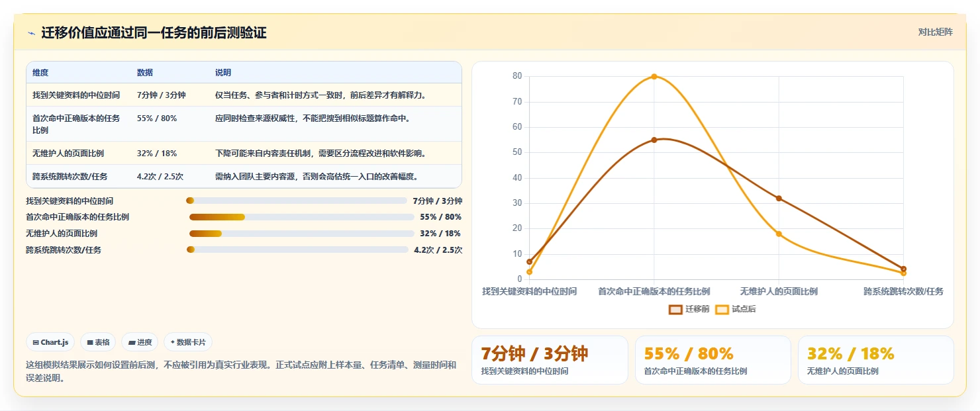
Task: Click the progress bar for 无维护人的页面比例
Action: coord(302,234)
